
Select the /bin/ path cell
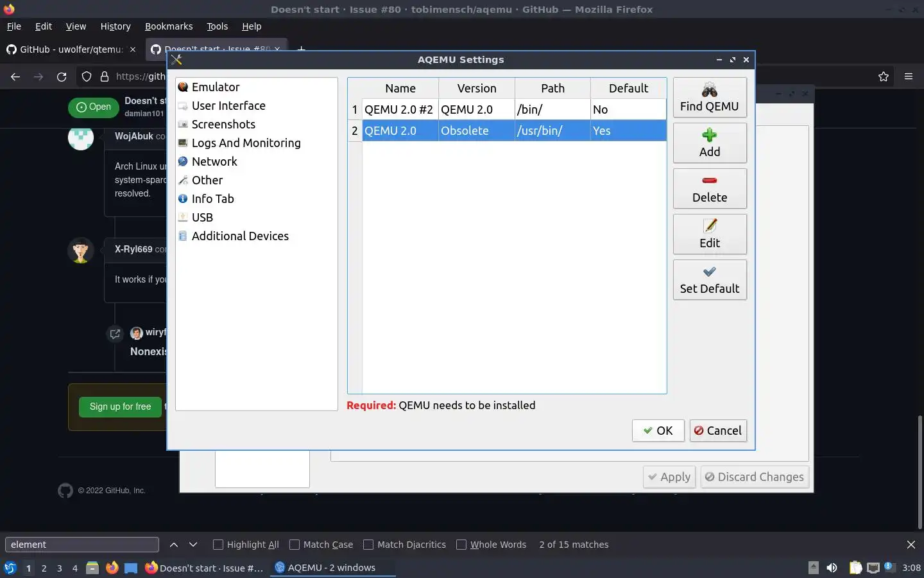point(552,110)
